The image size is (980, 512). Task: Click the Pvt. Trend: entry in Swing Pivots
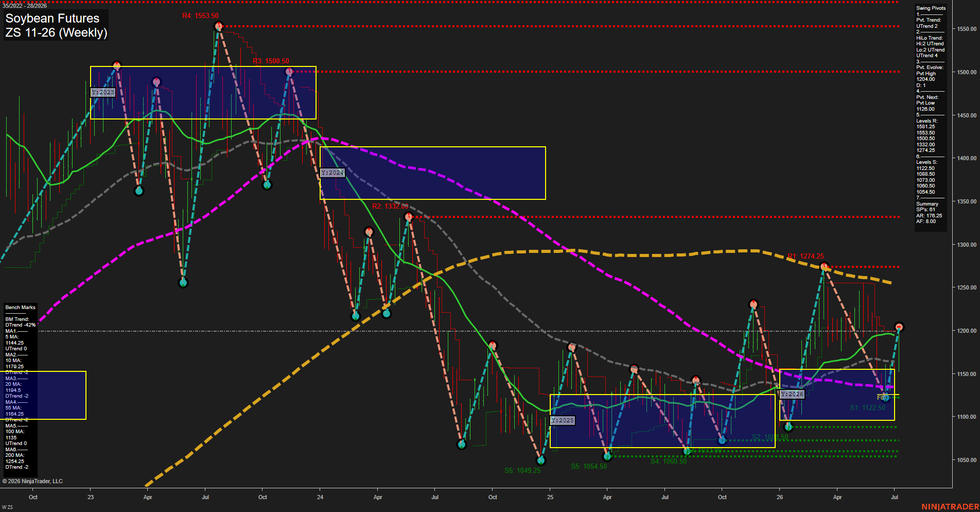tap(928, 20)
